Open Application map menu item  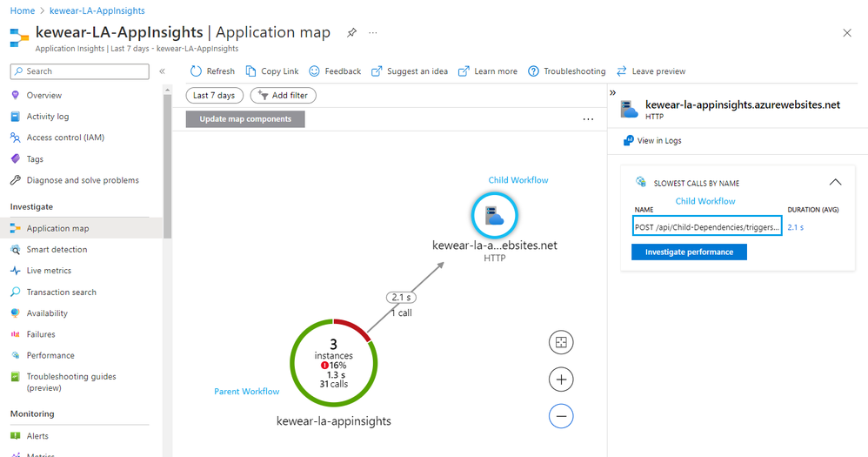[x=82, y=228]
